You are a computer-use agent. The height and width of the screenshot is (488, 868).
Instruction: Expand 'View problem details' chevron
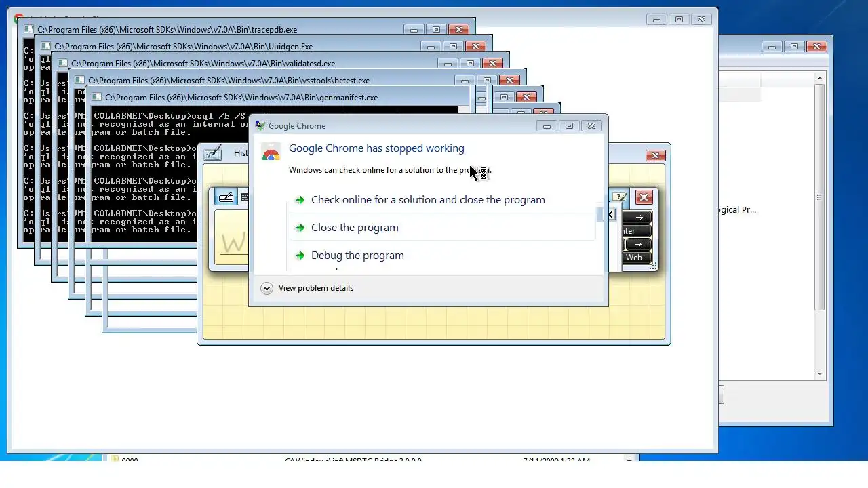[x=267, y=288]
